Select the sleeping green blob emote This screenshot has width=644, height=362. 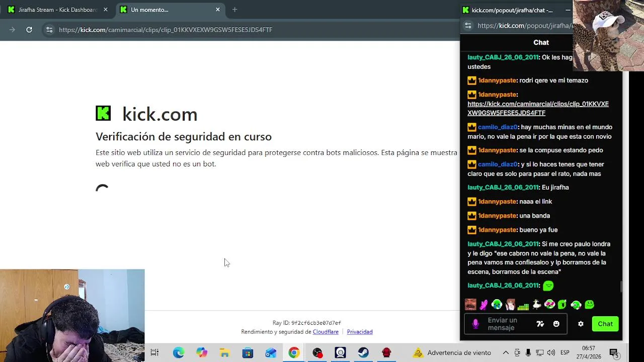562,305
